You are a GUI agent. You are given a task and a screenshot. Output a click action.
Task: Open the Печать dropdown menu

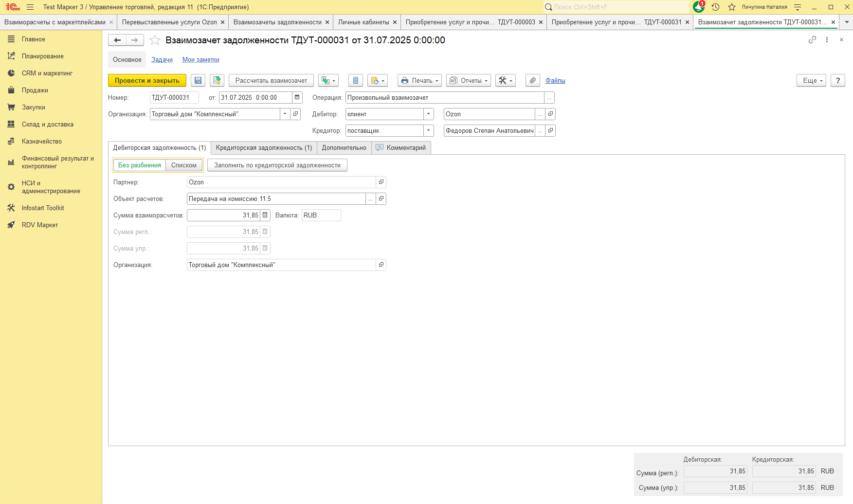coord(419,81)
